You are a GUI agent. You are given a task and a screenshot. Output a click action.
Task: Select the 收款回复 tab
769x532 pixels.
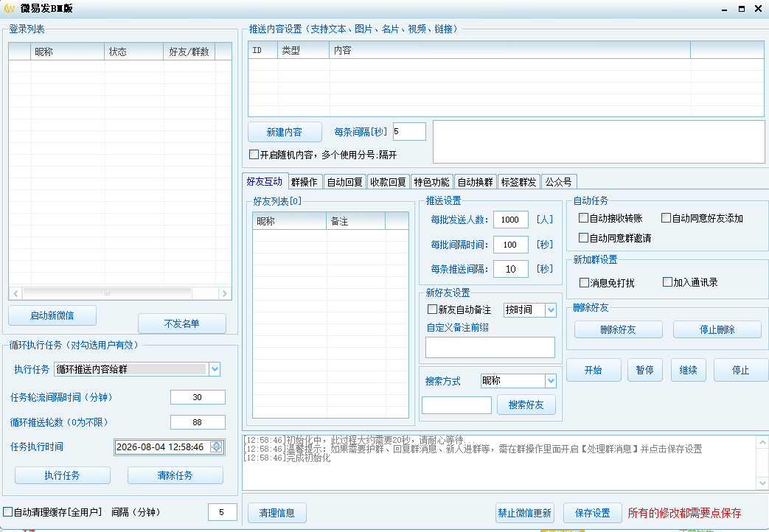point(388,182)
